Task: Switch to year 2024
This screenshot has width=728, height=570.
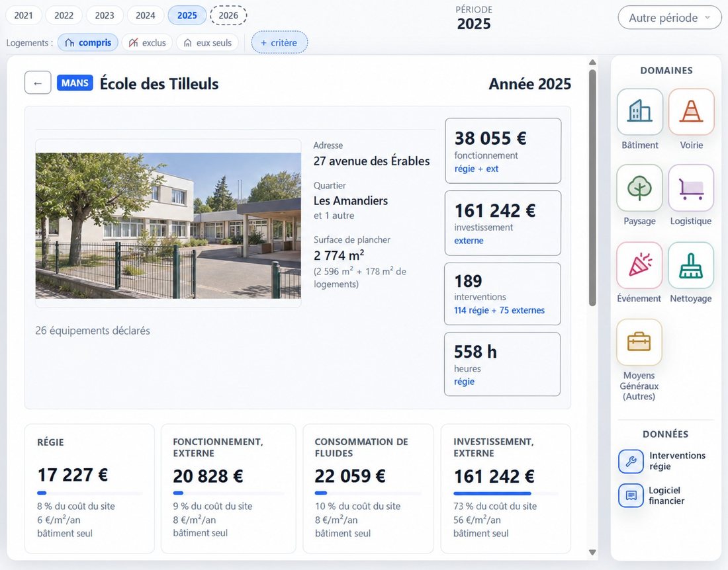Action: pos(146,15)
